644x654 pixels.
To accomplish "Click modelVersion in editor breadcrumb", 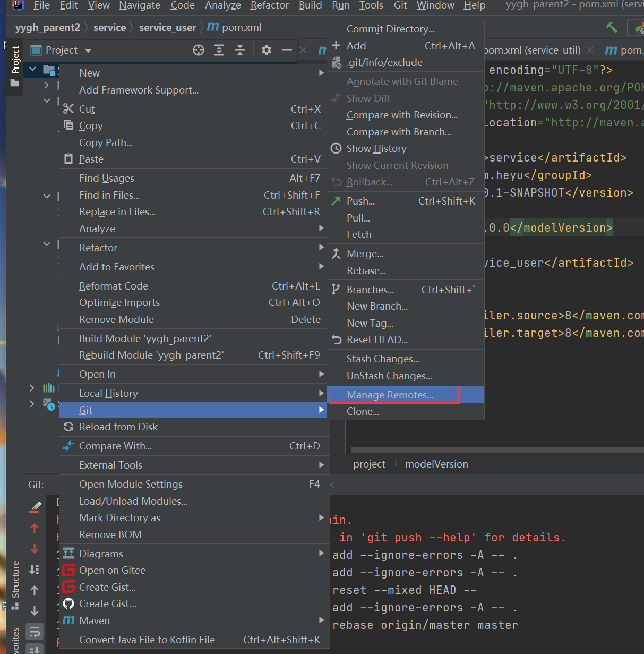I will click(x=436, y=464).
